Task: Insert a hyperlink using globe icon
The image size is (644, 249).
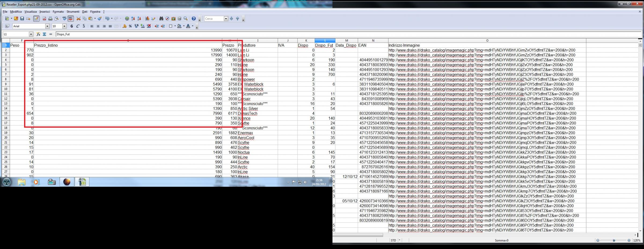Action: pyautogui.click(x=127, y=18)
